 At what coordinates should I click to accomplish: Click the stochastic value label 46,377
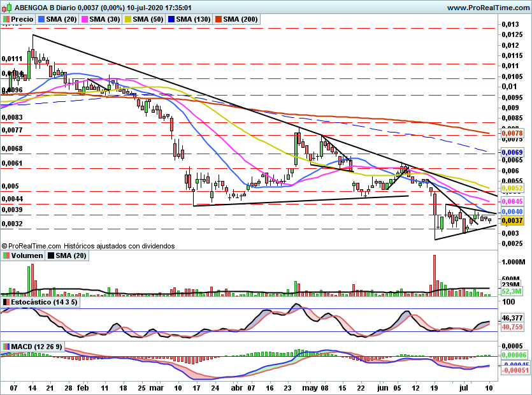[512, 318]
